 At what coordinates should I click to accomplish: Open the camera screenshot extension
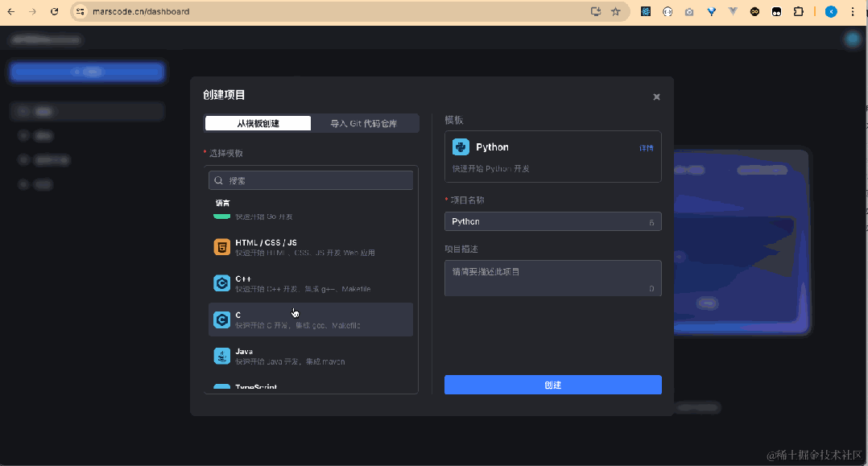pos(689,11)
